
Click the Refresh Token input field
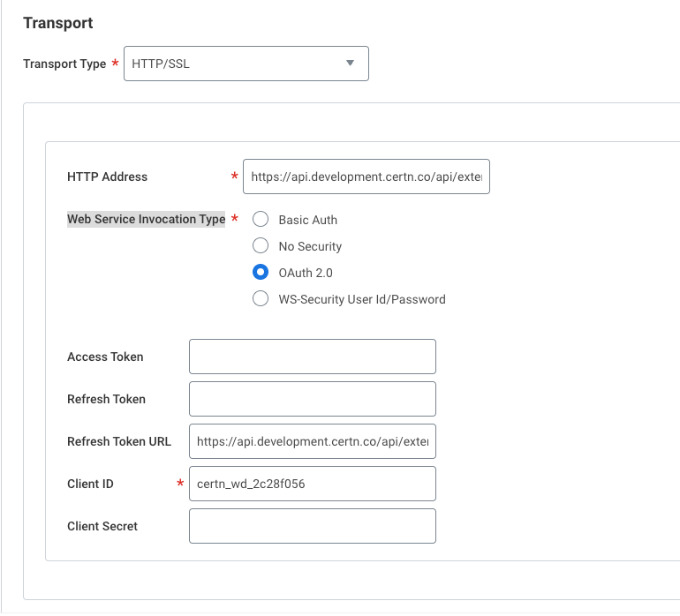coord(313,399)
